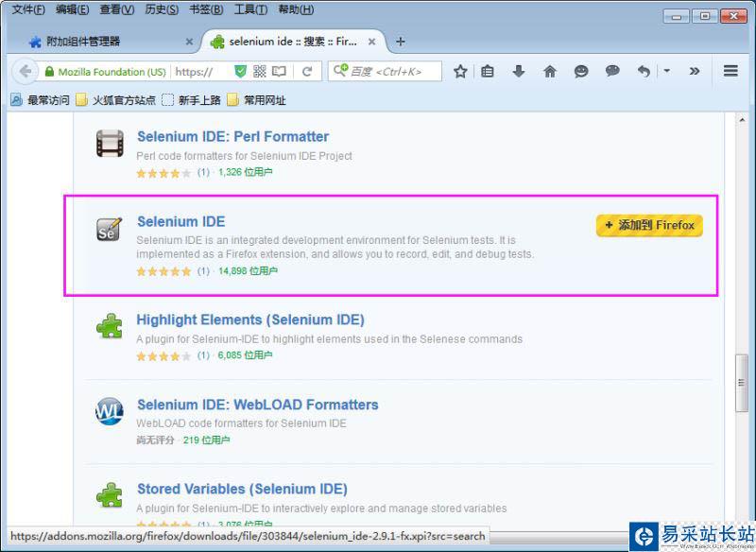Go to home page icon
756x552 pixels.
tap(550, 71)
